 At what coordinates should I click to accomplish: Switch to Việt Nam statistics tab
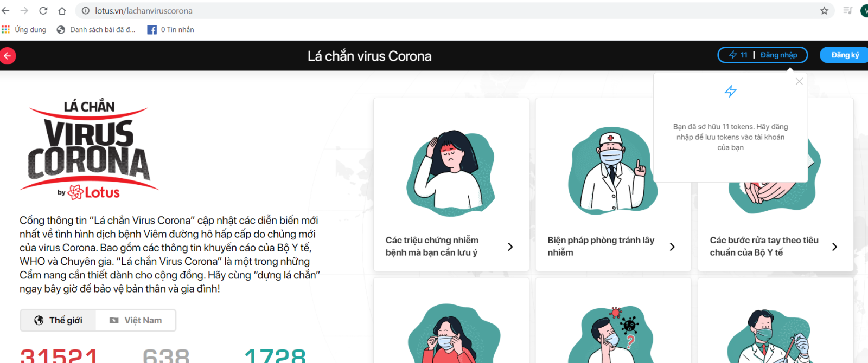pos(136,320)
